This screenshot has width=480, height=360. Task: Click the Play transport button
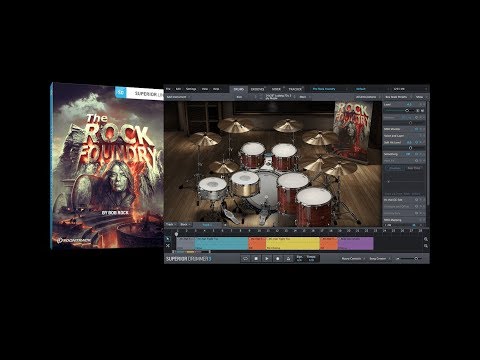(267, 258)
